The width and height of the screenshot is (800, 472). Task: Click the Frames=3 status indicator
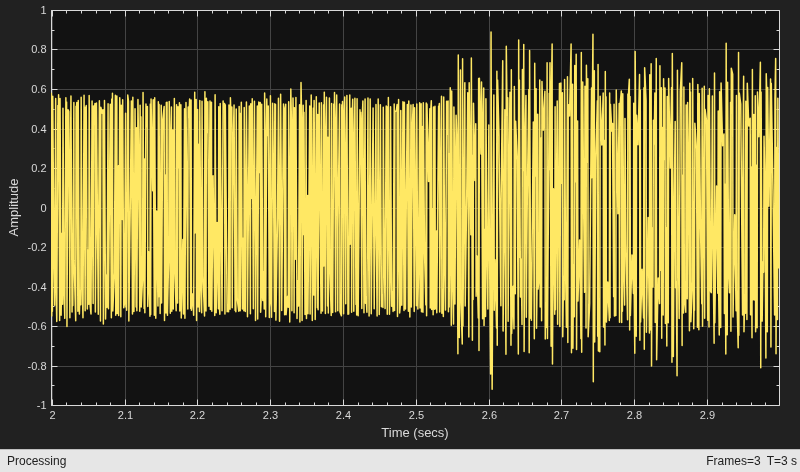733,461
